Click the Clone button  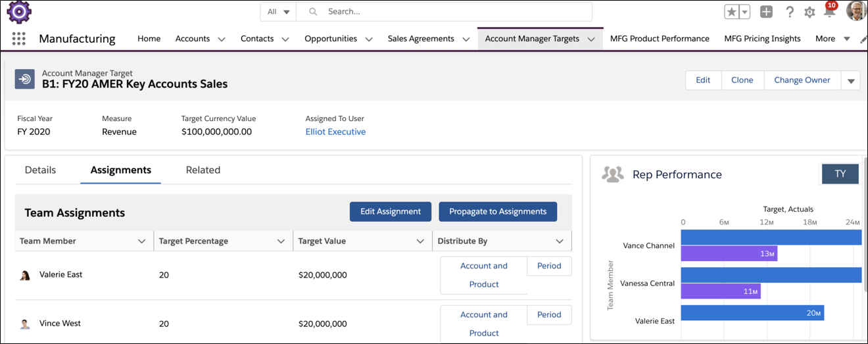click(x=742, y=80)
